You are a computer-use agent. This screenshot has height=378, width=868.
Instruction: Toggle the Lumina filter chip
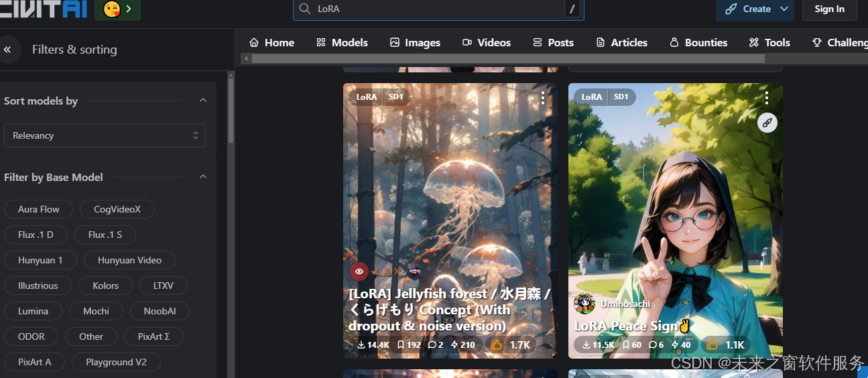click(x=33, y=311)
